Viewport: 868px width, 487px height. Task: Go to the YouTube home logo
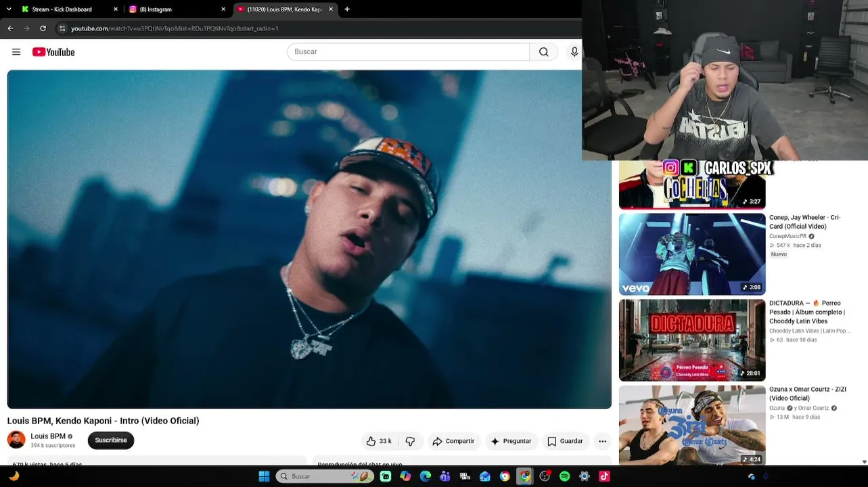pyautogui.click(x=53, y=52)
